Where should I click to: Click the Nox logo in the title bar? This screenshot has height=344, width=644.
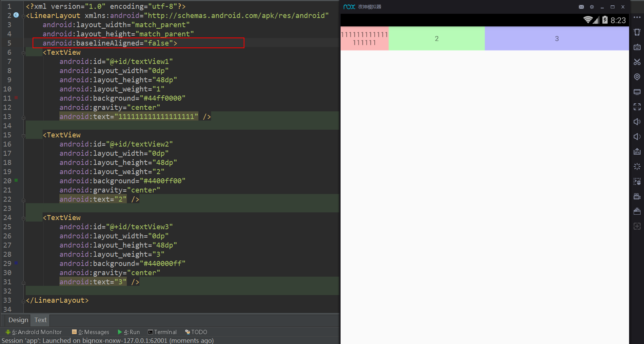pyautogui.click(x=349, y=7)
